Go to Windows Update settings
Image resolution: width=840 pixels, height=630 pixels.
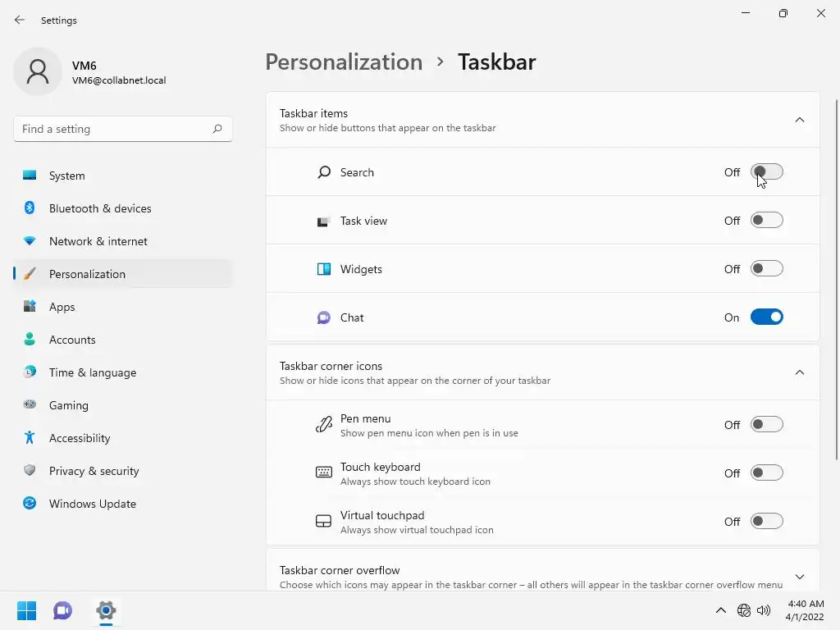pyautogui.click(x=93, y=504)
